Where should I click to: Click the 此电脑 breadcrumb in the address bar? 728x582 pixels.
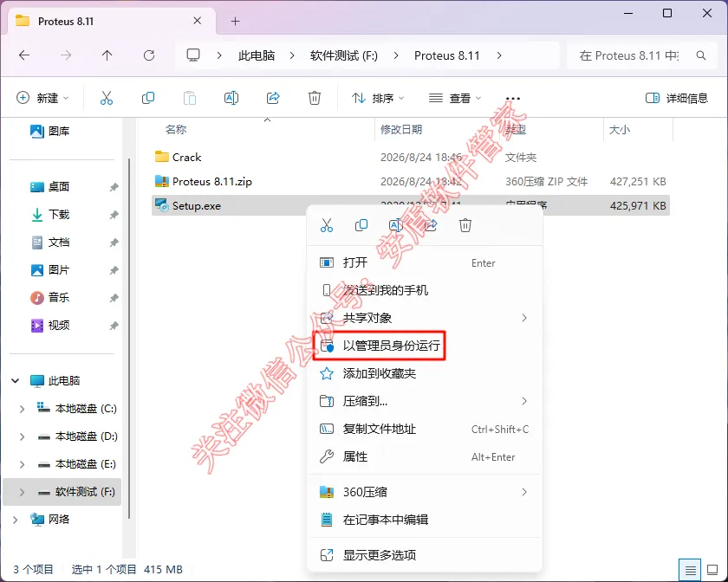pos(257,55)
